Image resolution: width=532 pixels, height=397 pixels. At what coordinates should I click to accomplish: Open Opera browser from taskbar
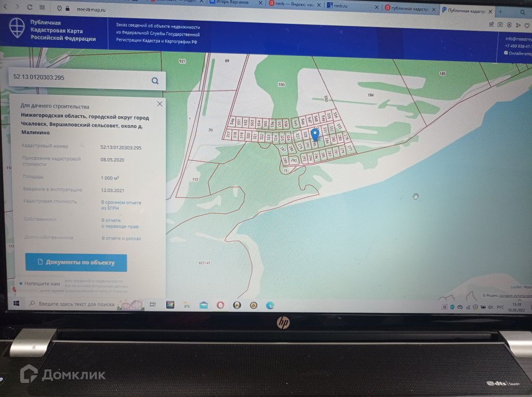click(220, 305)
